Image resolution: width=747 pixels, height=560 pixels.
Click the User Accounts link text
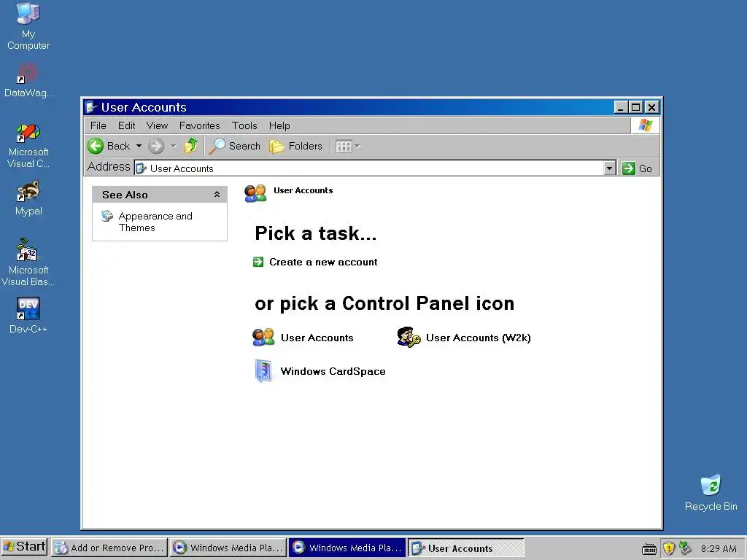point(317,338)
